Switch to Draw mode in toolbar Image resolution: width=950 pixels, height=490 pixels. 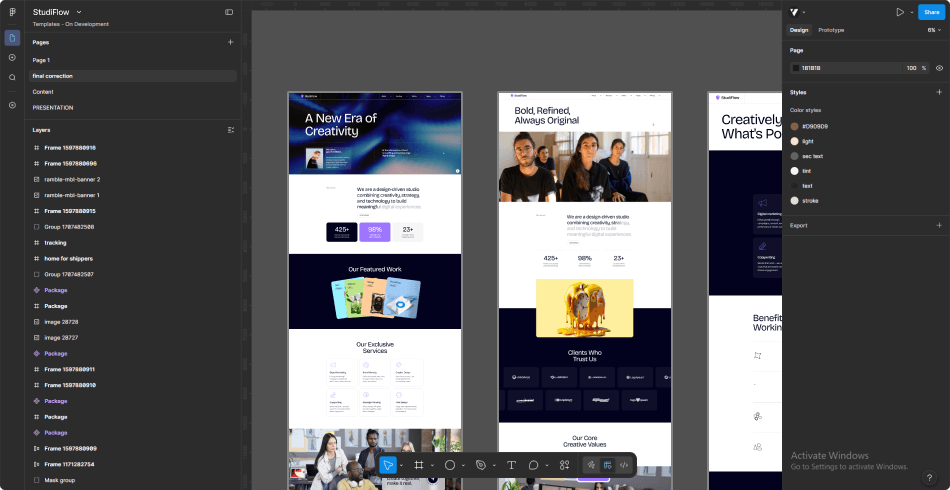coord(590,465)
